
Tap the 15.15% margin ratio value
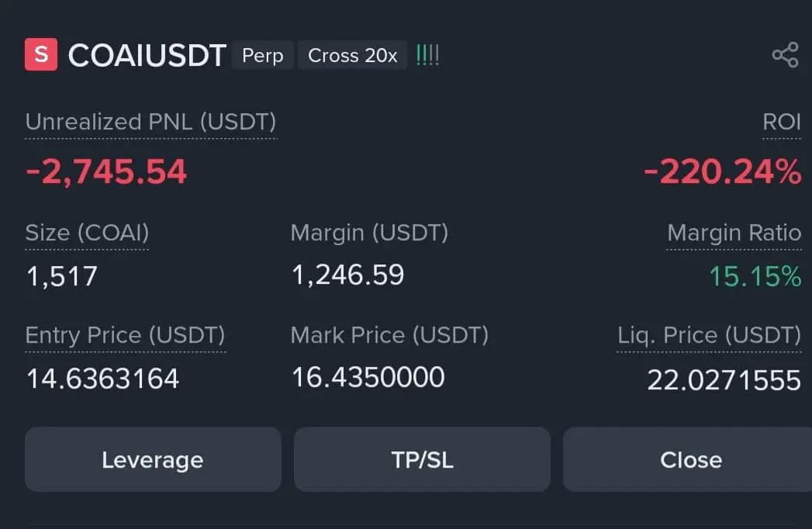click(x=755, y=275)
